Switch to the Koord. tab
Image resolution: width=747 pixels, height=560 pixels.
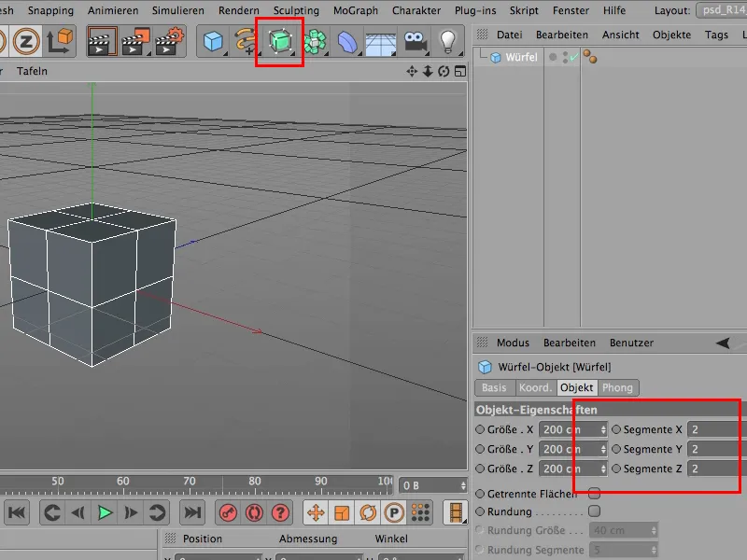[535, 387]
